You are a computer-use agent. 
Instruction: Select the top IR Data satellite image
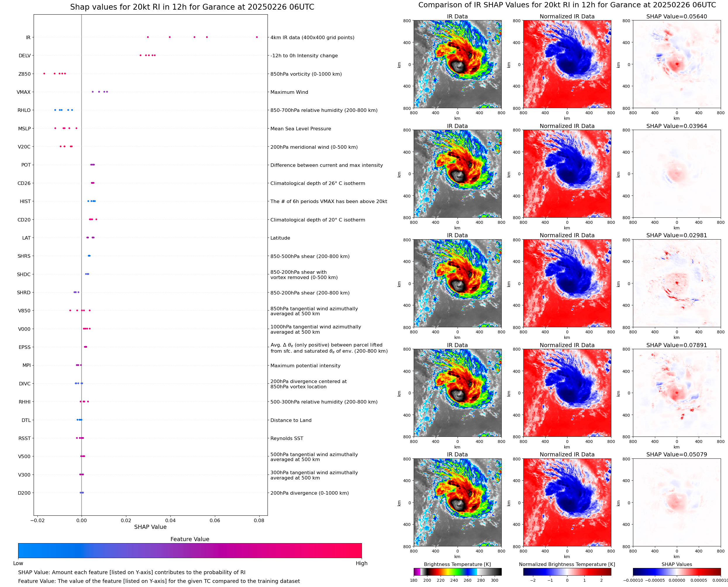point(457,64)
